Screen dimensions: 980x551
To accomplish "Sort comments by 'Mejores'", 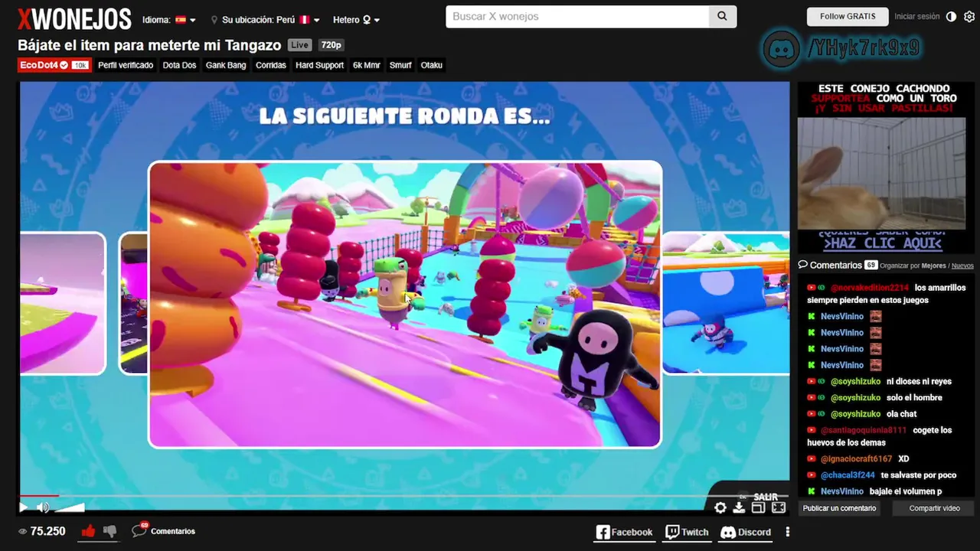I will coord(934,266).
